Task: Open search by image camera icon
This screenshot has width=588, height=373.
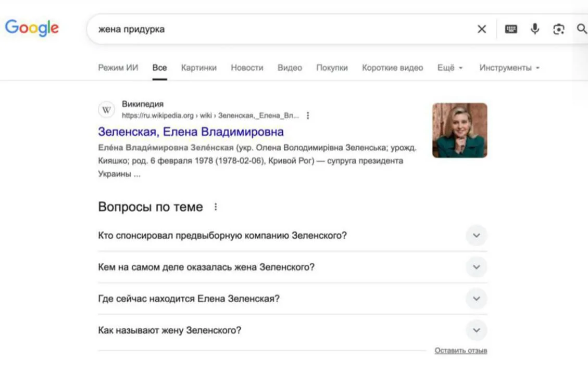Action: pos(559,29)
